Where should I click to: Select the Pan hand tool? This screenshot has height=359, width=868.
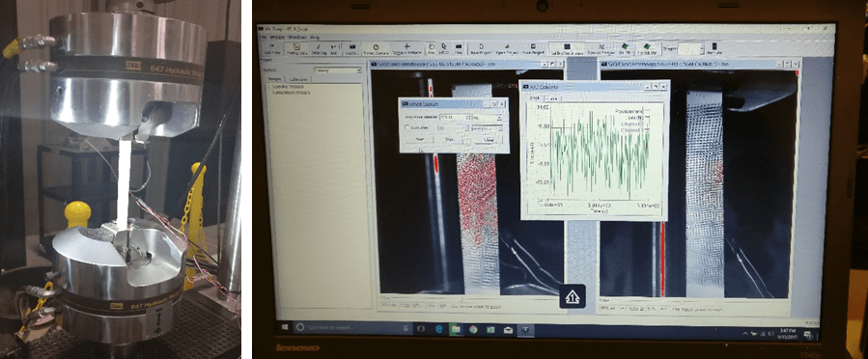click(432, 49)
